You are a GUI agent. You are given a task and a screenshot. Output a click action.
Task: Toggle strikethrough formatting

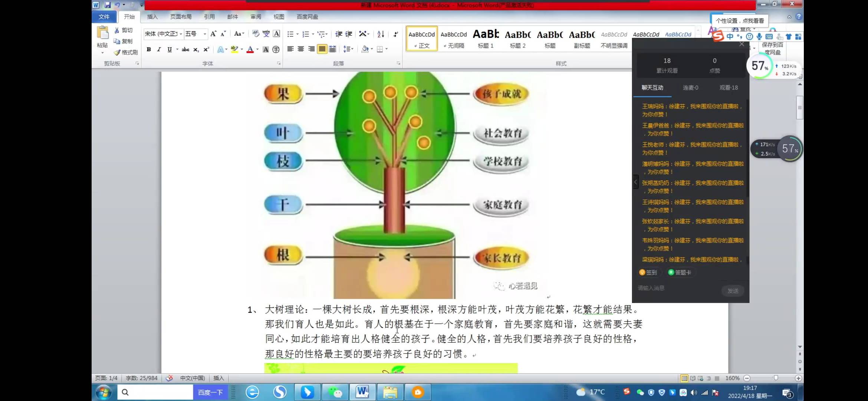point(185,49)
